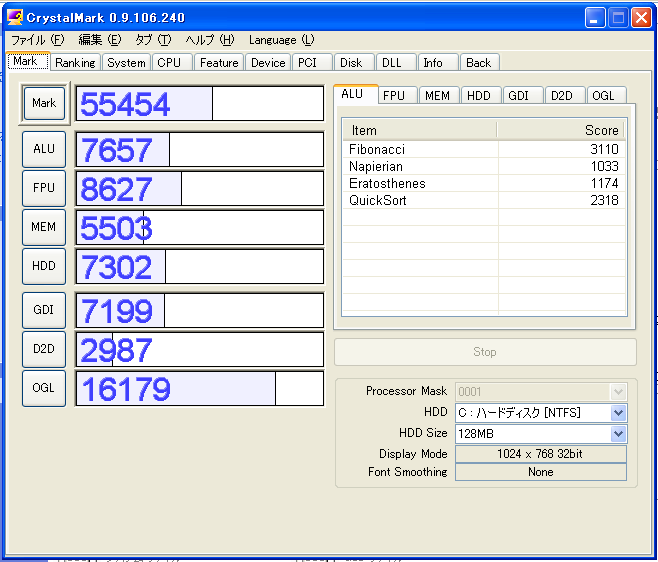658x562 pixels.
Task: Click the OGL score bar 16179
Action: (x=200, y=389)
